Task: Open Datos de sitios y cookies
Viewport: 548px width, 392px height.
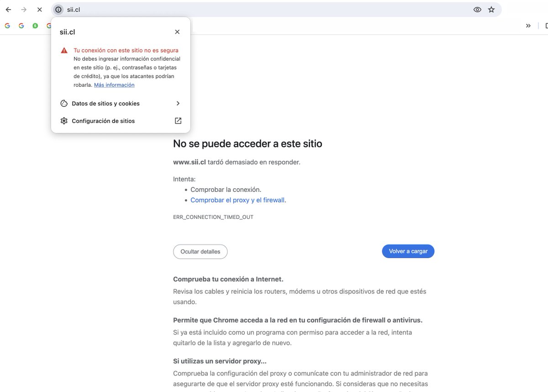Action: (x=121, y=104)
